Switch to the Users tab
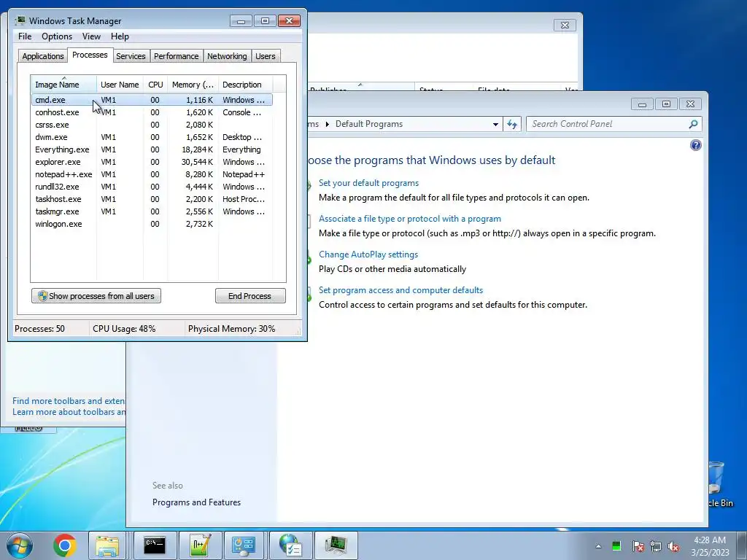This screenshot has height=560, width=747. [266, 56]
